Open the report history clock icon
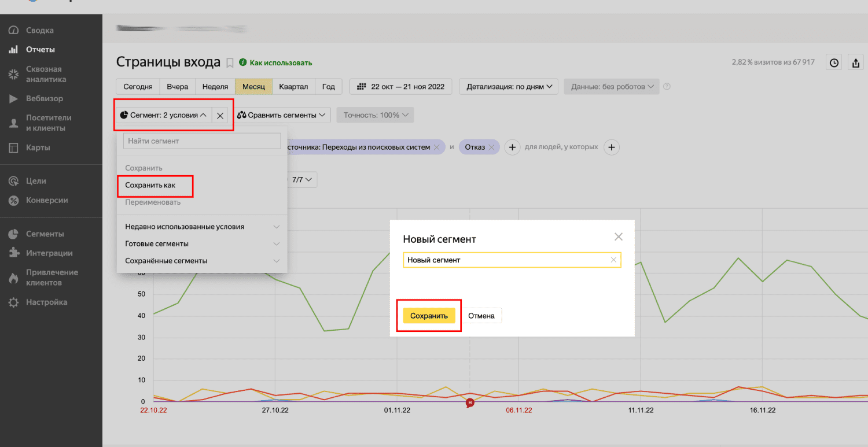Viewport: 868px width, 447px height. [834, 63]
